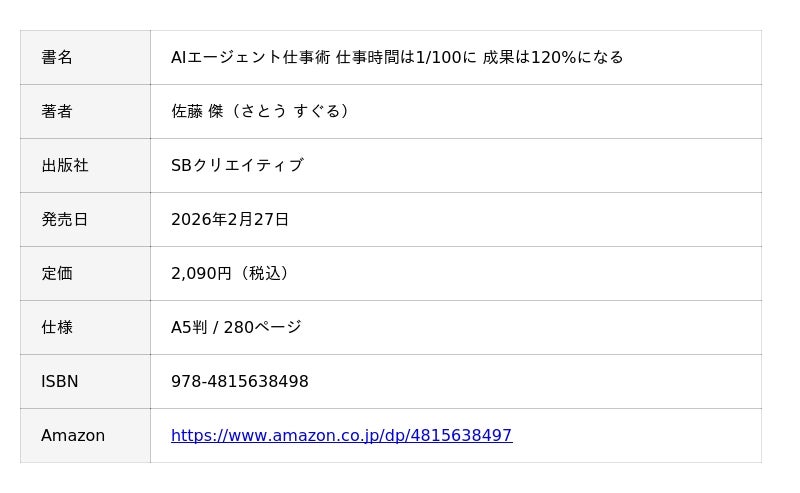Click the subtitle text 成果は120%になる
The height and width of the screenshot is (493, 800).
pyautogui.click(x=553, y=58)
